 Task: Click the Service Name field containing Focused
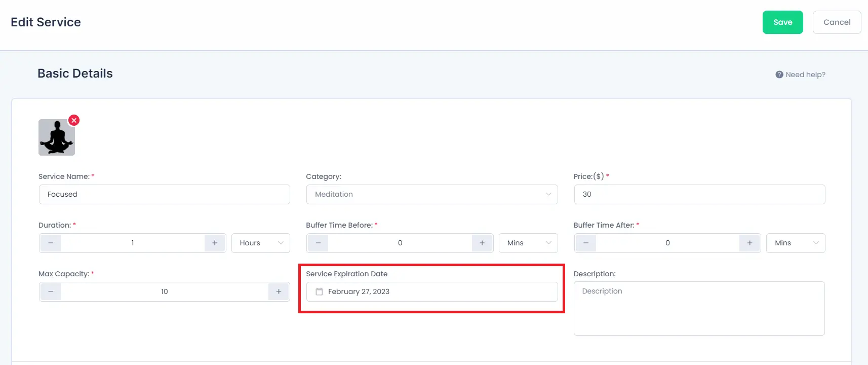point(165,194)
